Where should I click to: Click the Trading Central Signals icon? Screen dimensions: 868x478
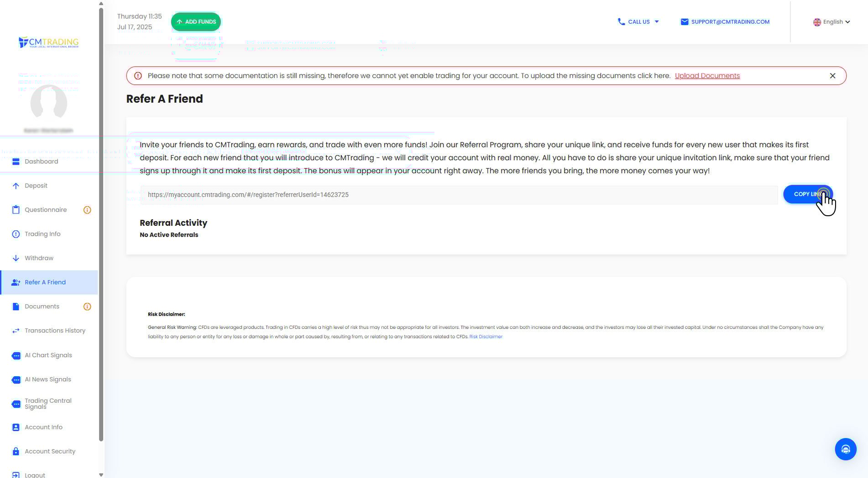click(16, 404)
